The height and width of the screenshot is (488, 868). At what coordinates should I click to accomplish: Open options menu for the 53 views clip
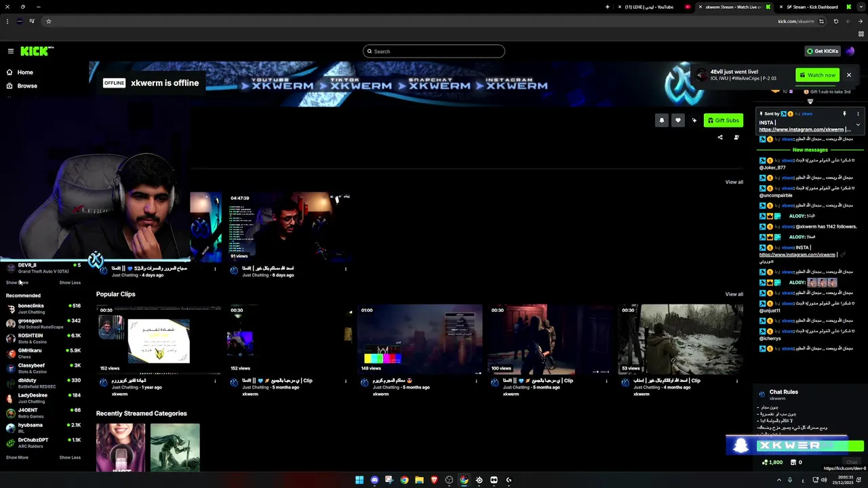pyautogui.click(x=736, y=381)
